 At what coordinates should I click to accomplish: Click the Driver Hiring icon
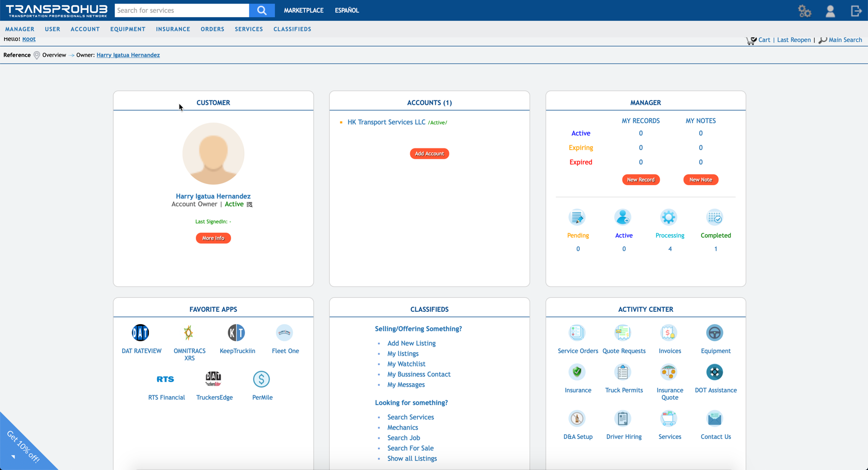click(x=623, y=419)
